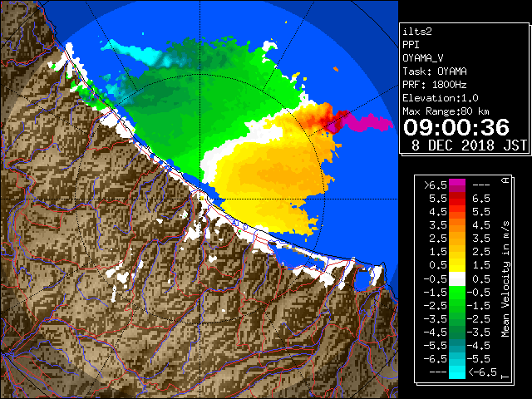Select the 'OYAMA_V' product name text
Screen dimensions: 532x399
423,58
